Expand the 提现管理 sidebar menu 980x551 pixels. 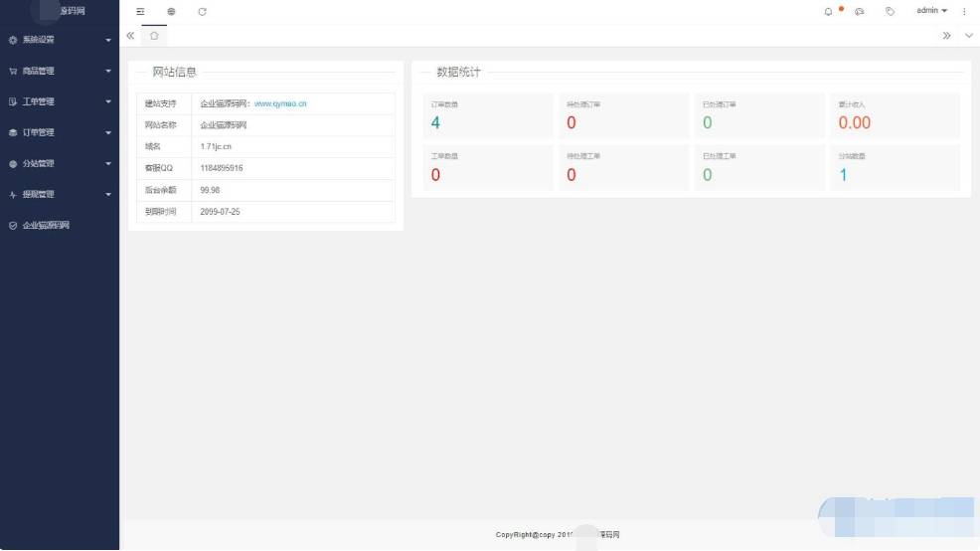click(x=60, y=194)
